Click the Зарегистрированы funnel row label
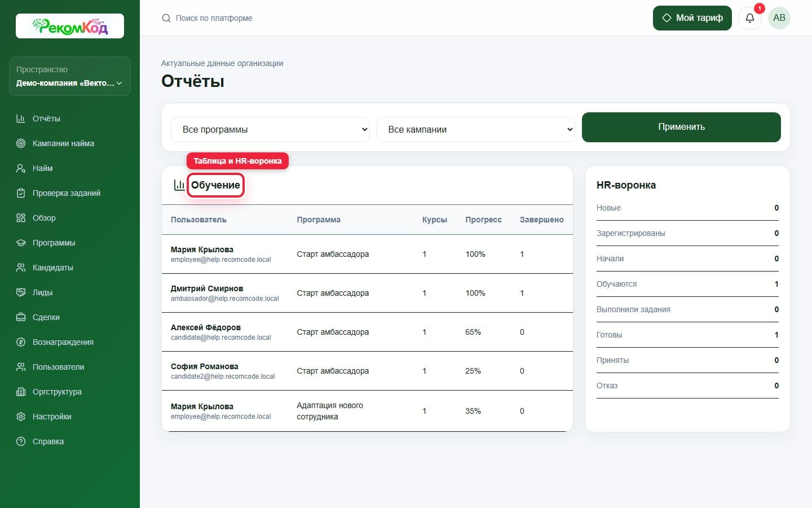The height and width of the screenshot is (508, 812). (631, 233)
